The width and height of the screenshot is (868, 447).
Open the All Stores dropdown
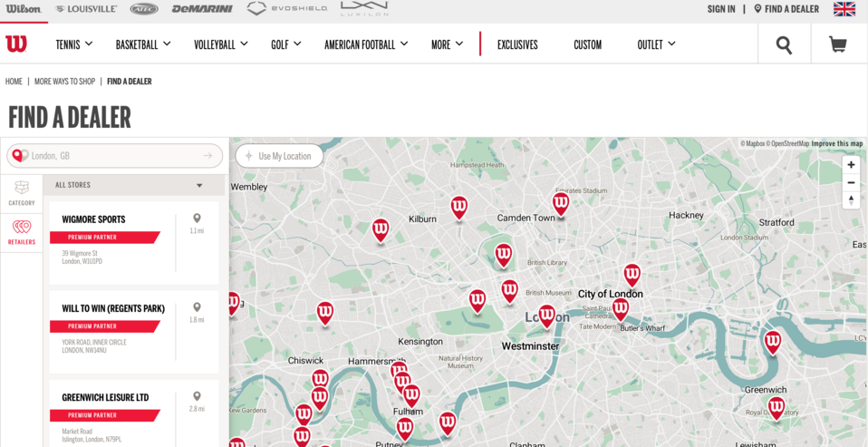(x=133, y=185)
